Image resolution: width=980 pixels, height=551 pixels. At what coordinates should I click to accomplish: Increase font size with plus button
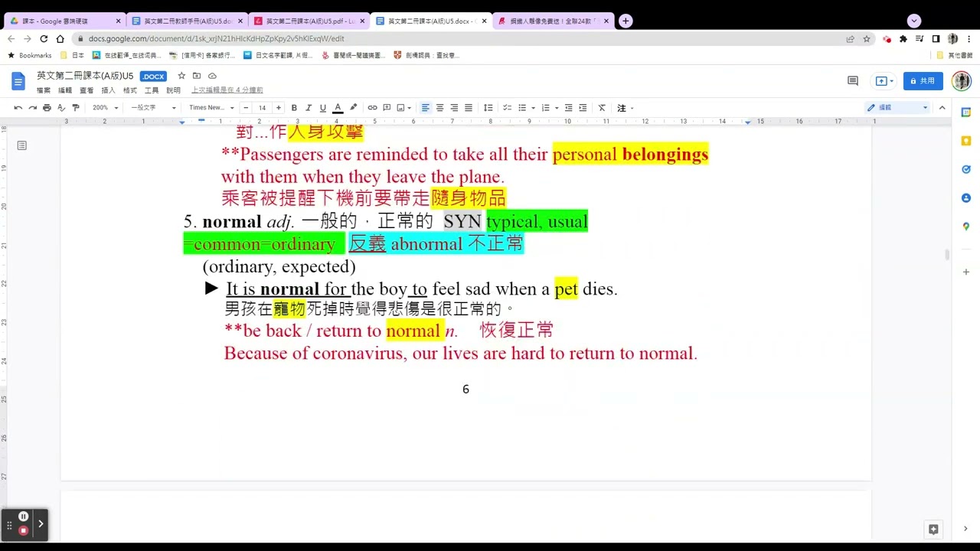[x=279, y=108]
